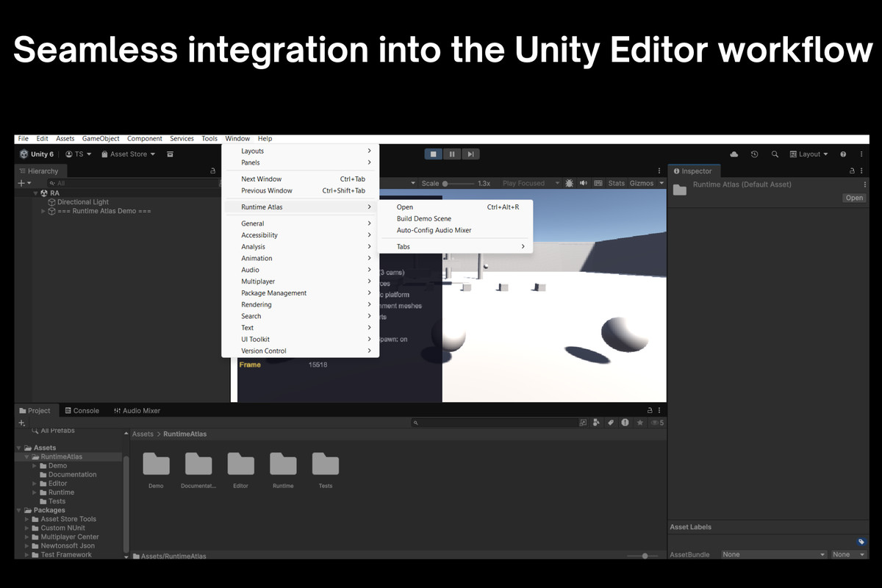This screenshot has width=882, height=588.
Task: Click the error pause exclamation icon in Project
Action: click(625, 423)
